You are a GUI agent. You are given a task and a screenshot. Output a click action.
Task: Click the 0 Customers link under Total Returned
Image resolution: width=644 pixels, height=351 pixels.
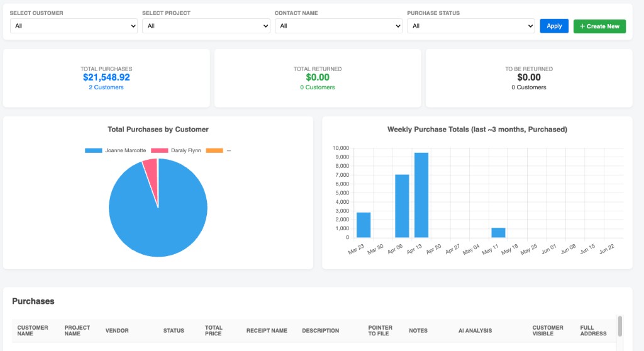click(318, 87)
